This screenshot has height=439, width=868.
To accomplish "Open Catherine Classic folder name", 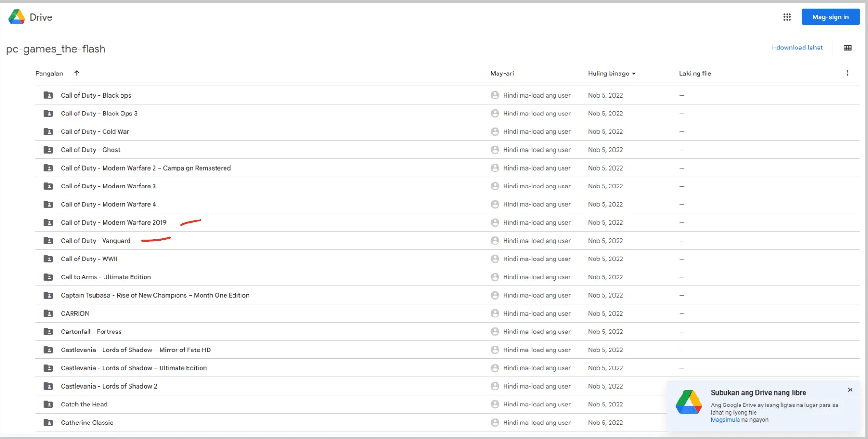I will pos(87,423).
